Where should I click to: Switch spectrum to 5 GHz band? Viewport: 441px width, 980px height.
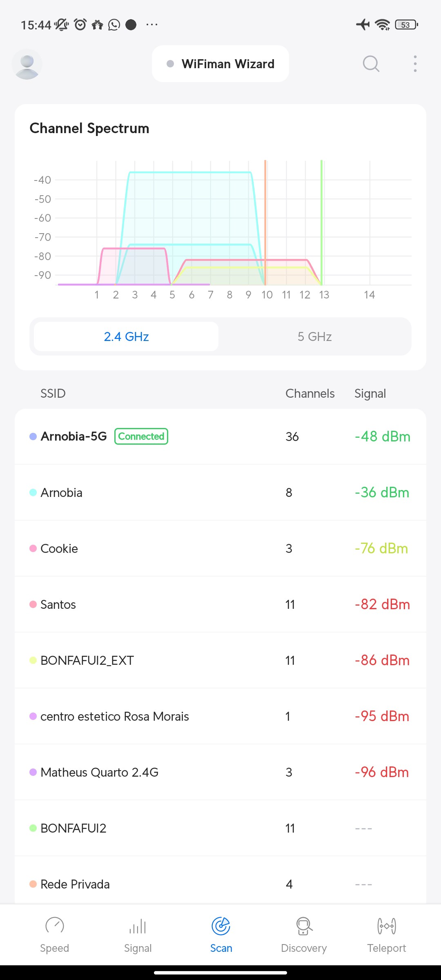pos(314,336)
